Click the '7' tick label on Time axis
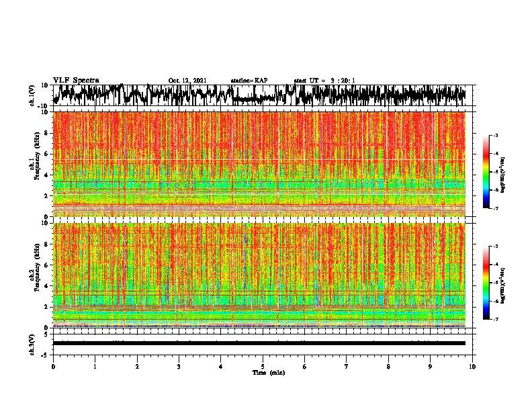Viewport: 532px width, 411px height. 347,367
